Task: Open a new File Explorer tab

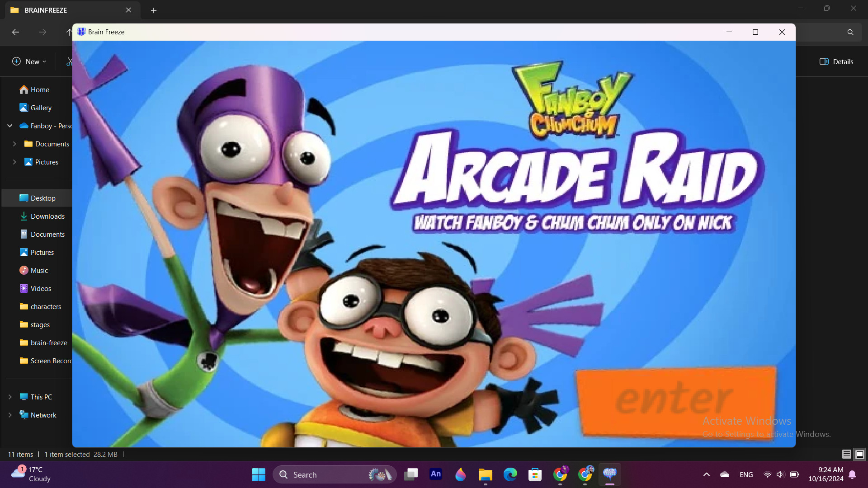Action: coord(154,10)
